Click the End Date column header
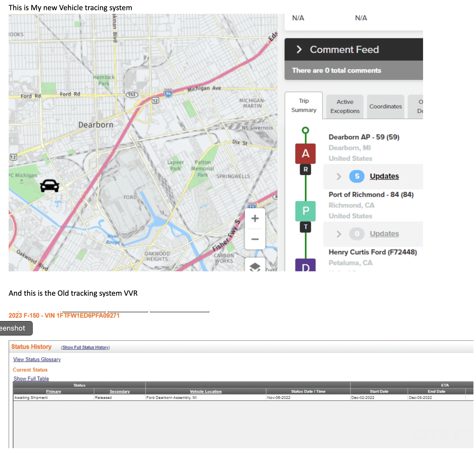476x454 pixels. click(436, 391)
